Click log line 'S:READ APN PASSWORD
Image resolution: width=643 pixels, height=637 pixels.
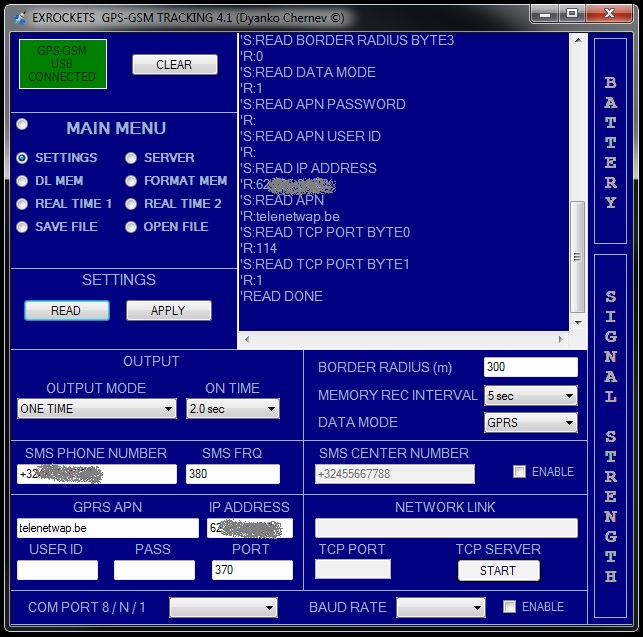pyautogui.click(x=323, y=105)
